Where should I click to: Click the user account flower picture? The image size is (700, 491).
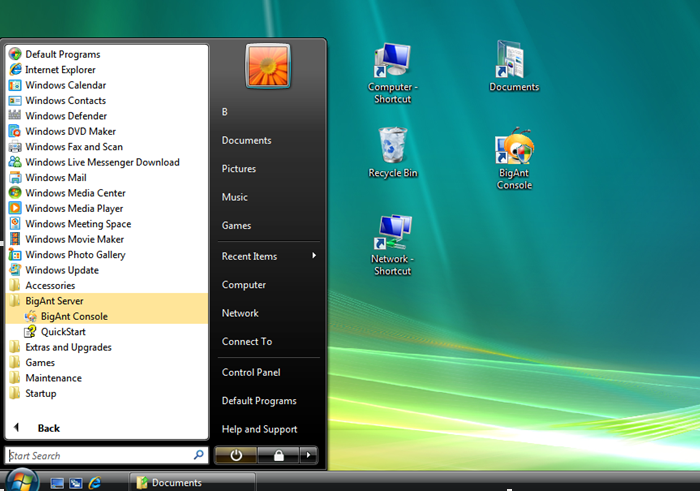tap(268, 66)
